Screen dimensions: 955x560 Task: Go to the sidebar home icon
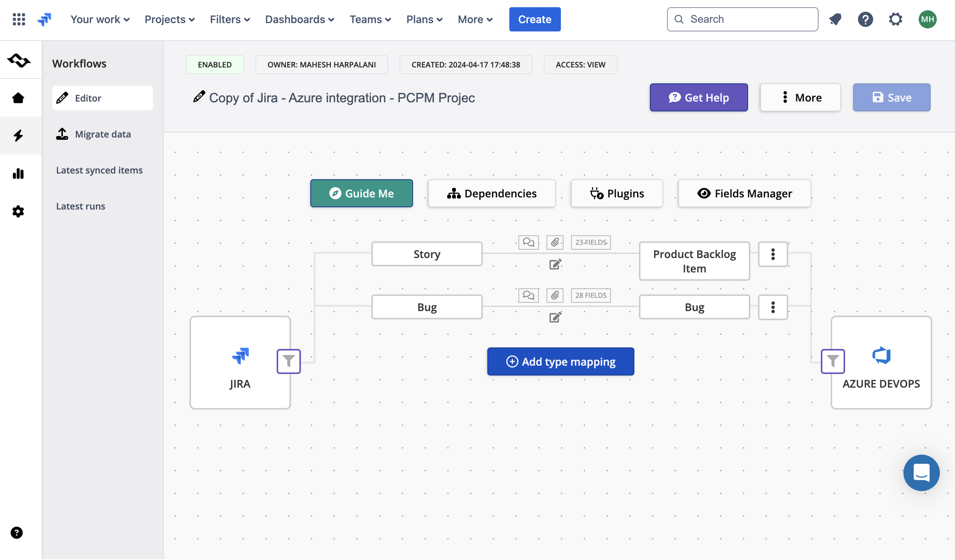click(18, 98)
